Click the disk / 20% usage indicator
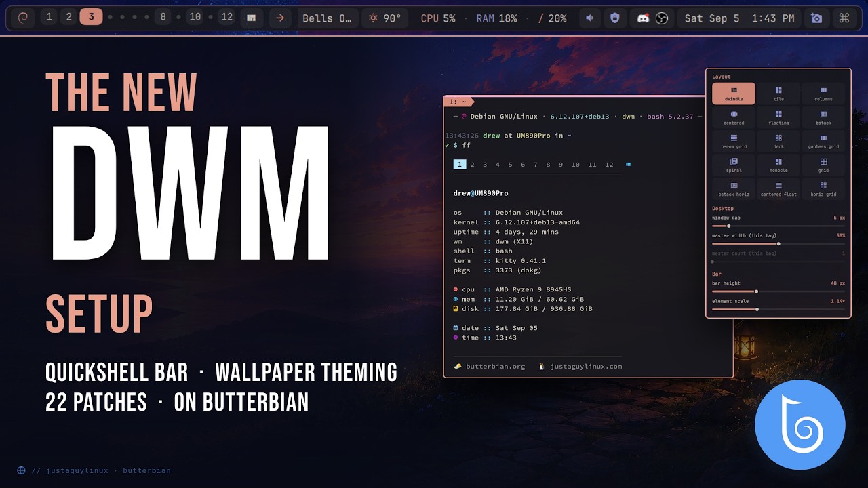This screenshot has height=488, width=868. (553, 18)
